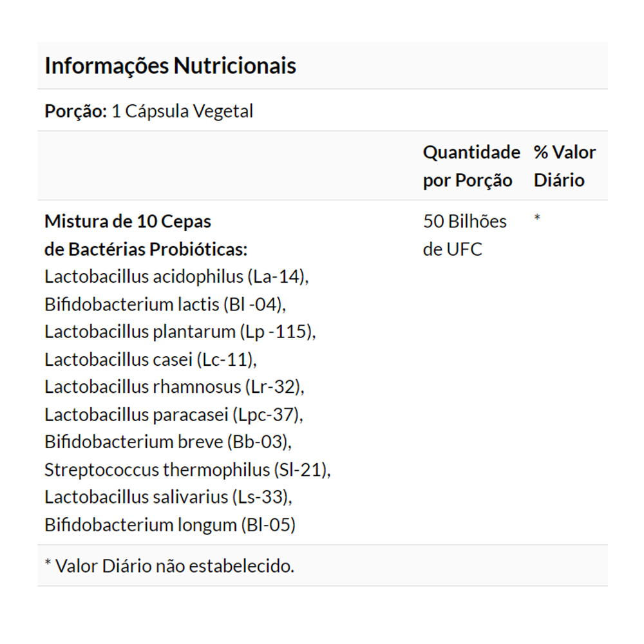Click Bifidobacterium longum (Bl-05) entry
Screen dimensions: 644x644
[x=170, y=525]
